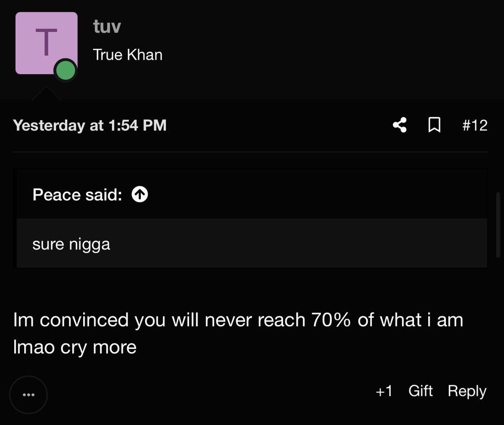Click the "Peace said:" quote attribution
Screen dimensions: 504x425
(77, 195)
